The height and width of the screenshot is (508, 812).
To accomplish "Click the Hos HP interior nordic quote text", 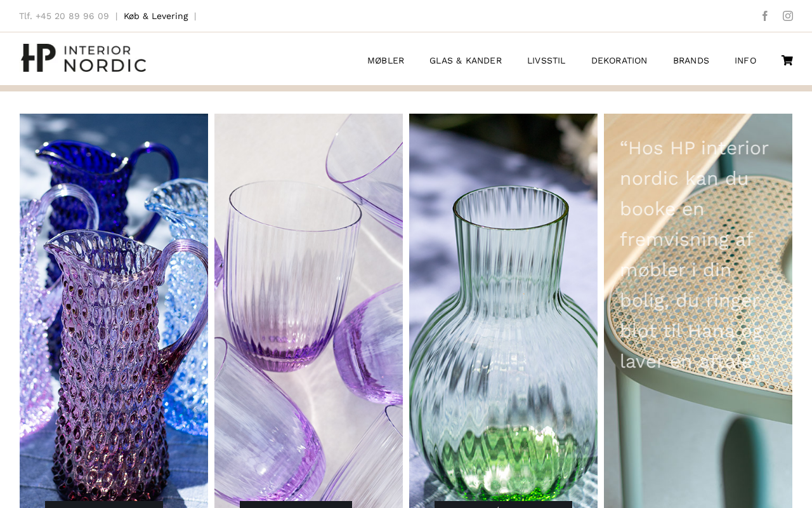I will click(695, 254).
